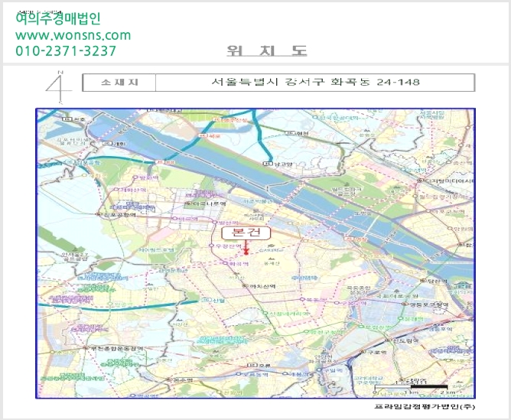The height and width of the screenshot is (420, 511).
Task: Click the 신도림역 station marker
Action: 388,340
